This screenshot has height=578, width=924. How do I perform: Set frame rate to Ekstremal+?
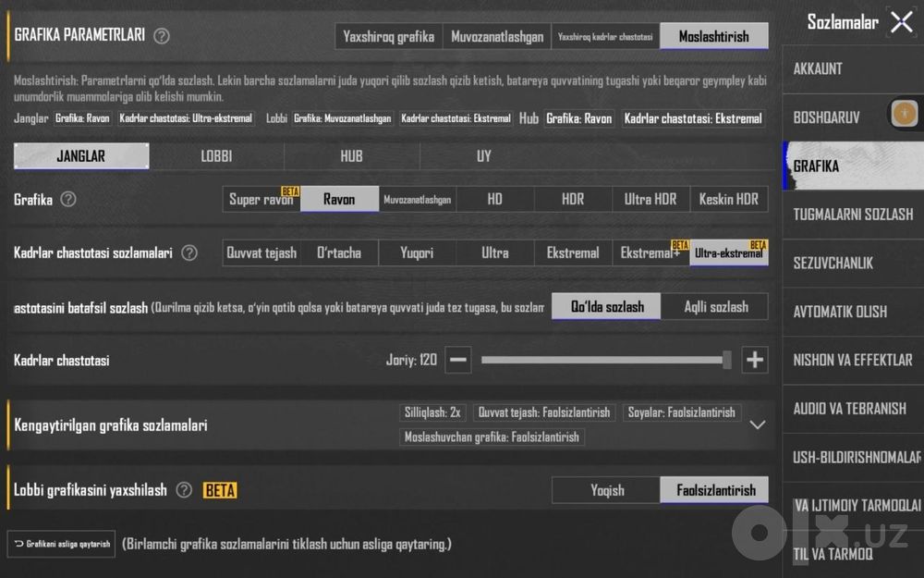point(650,253)
